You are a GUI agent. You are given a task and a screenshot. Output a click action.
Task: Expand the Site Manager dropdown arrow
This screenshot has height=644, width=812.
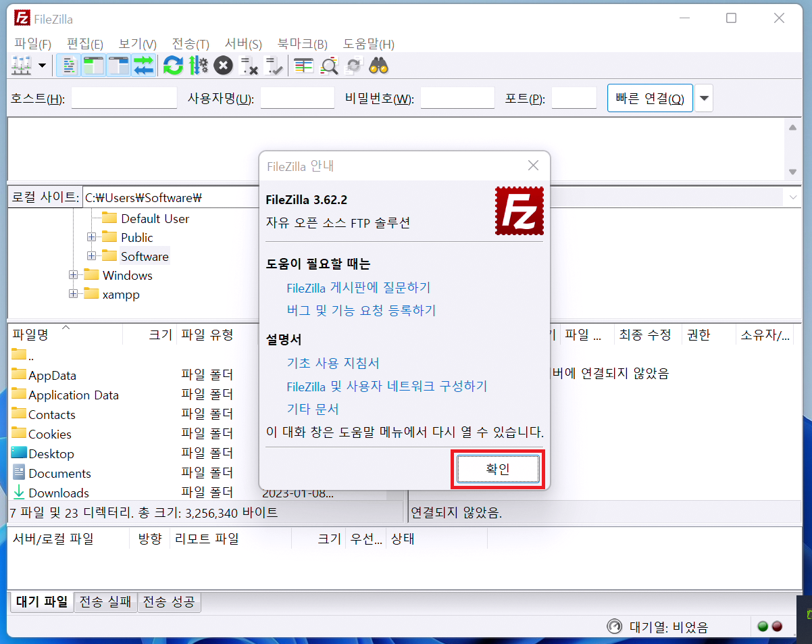point(42,66)
